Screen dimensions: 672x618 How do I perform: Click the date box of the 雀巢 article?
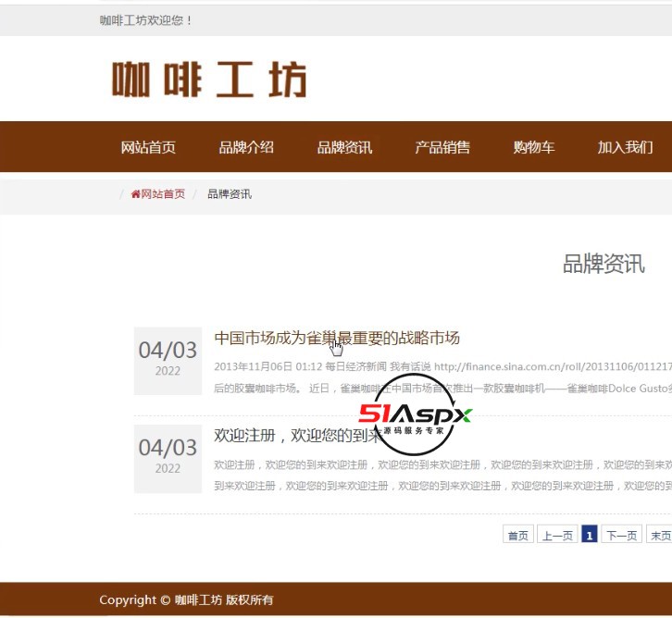[x=168, y=359]
